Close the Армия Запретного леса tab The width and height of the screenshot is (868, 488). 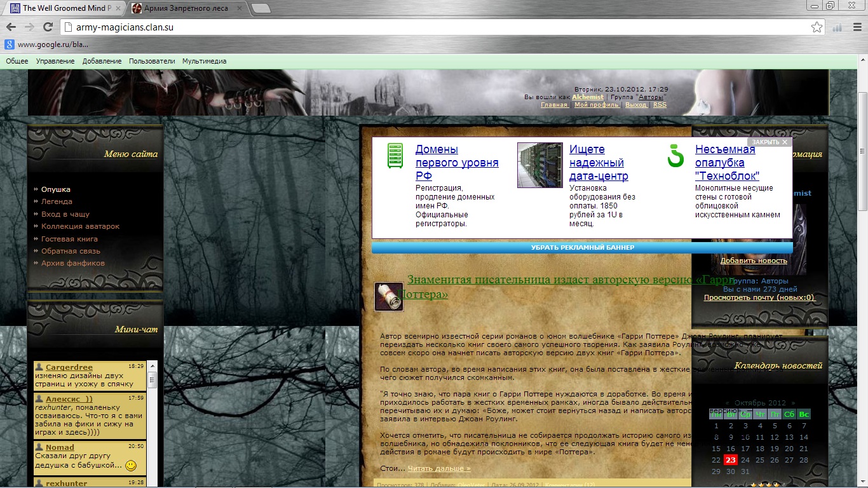238,8
